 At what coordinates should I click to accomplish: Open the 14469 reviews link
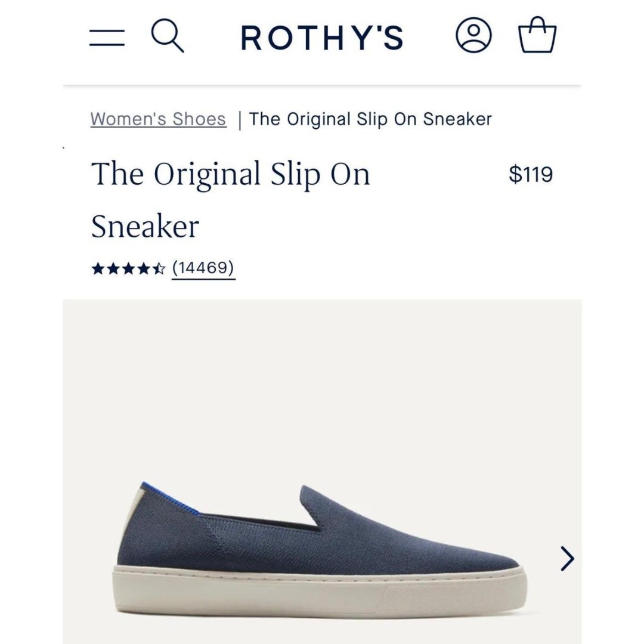(x=203, y=268)
